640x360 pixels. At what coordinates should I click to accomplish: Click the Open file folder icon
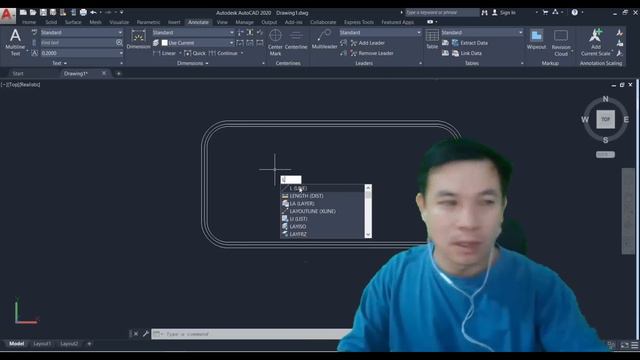(33, 13)
